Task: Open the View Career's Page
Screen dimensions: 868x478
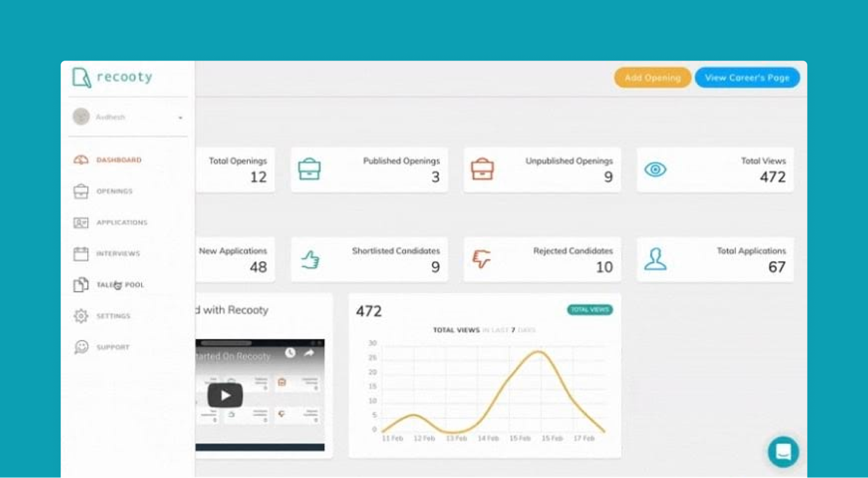Action: click(747, 77)
